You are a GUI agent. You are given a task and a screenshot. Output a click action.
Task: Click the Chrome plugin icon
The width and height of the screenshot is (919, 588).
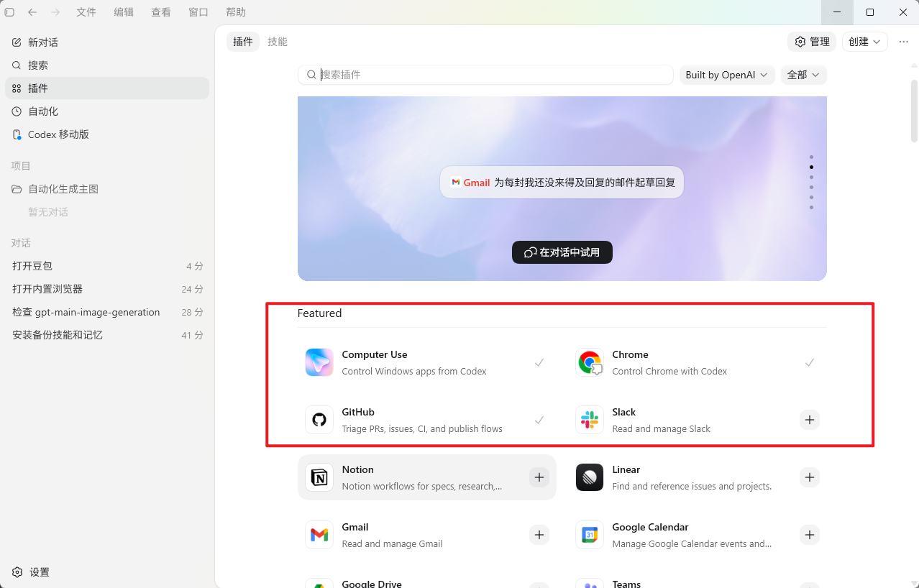point(590,362)
